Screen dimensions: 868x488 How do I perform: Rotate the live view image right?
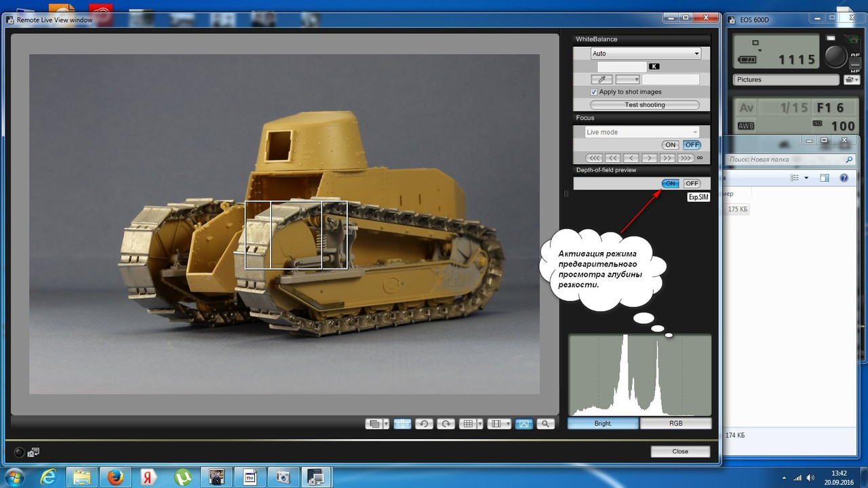tap(446, 424)
